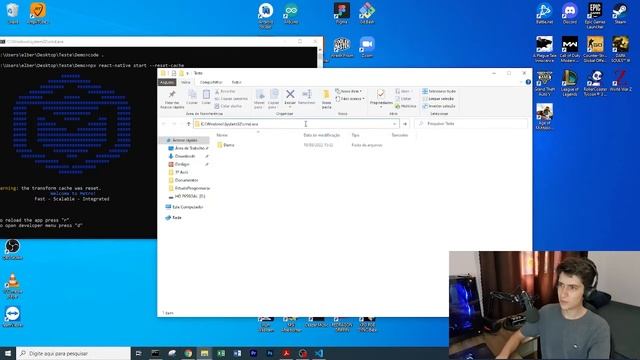Open the Git Bash desktop shortcut
The width and height of the screenshot is (640, 360).
[367, 13]
